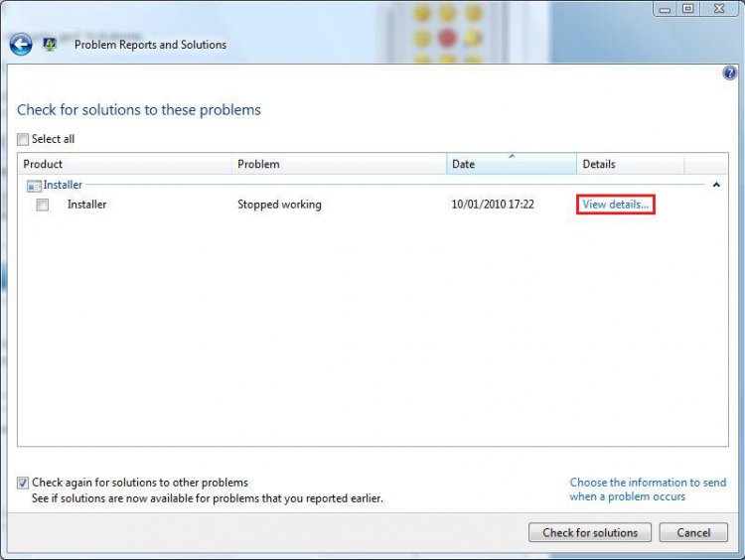Check the Installer problem row checkbox
This screenshot has width=745, height=560.
43,206
